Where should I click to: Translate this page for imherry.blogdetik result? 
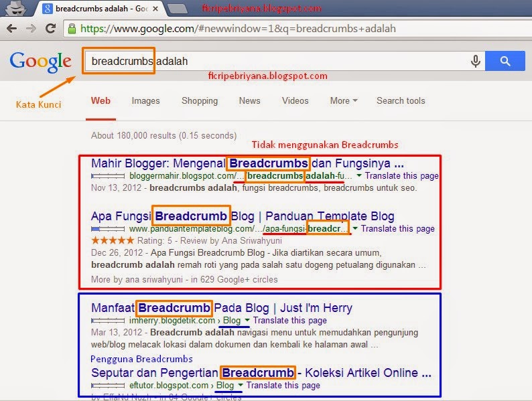click(289, 320)
